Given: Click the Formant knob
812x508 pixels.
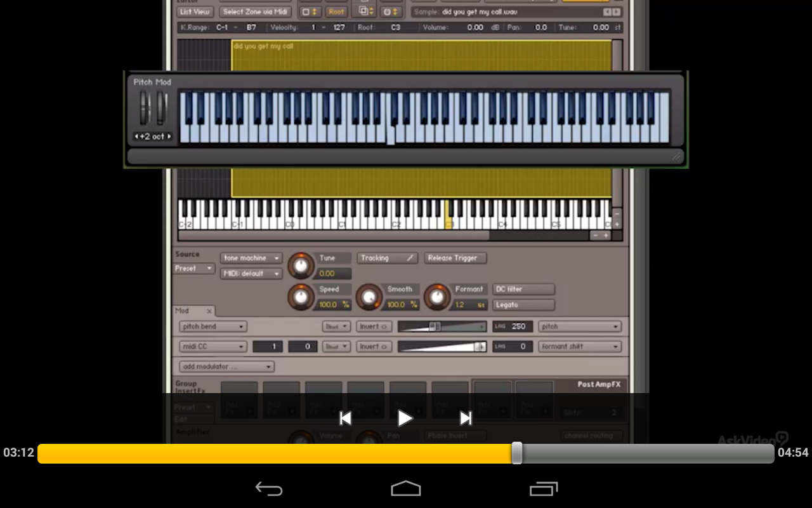Looking at the screenshot, I should 436,297.
